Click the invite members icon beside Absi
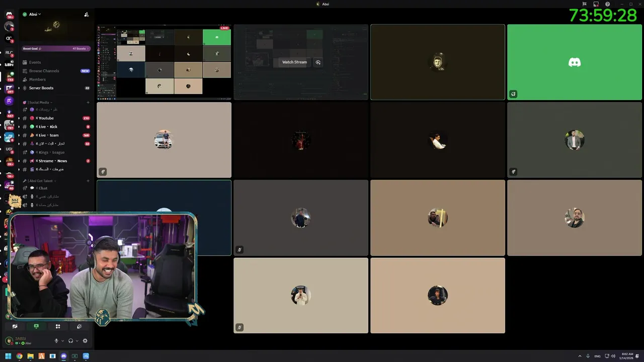644x362 pixels. [x=87, y=15]
